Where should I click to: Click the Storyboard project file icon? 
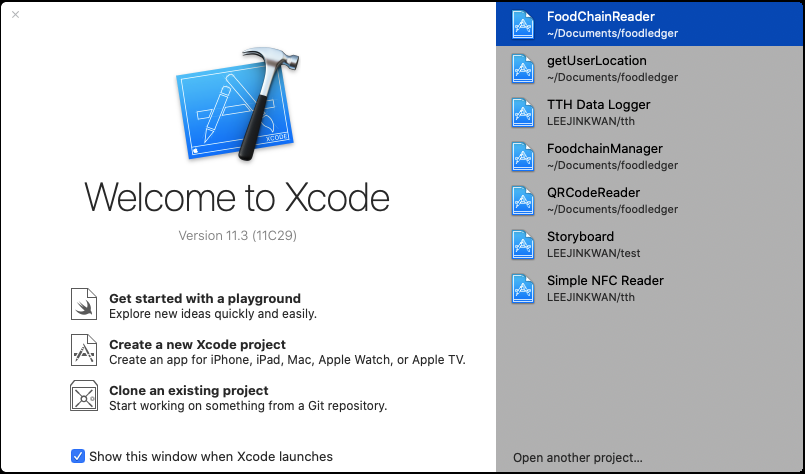pyautogui.click(x=523, y=244)
